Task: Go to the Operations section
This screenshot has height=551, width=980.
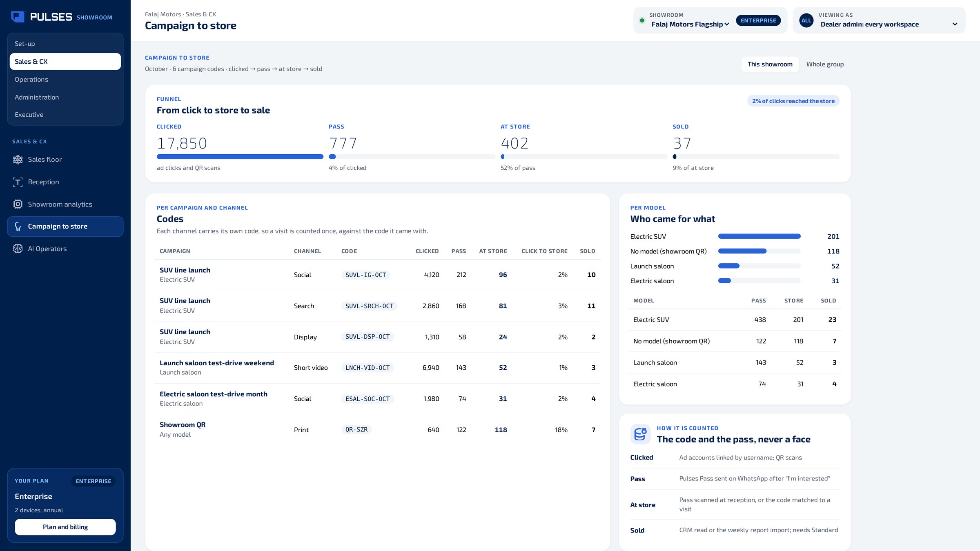Action: 65,80
